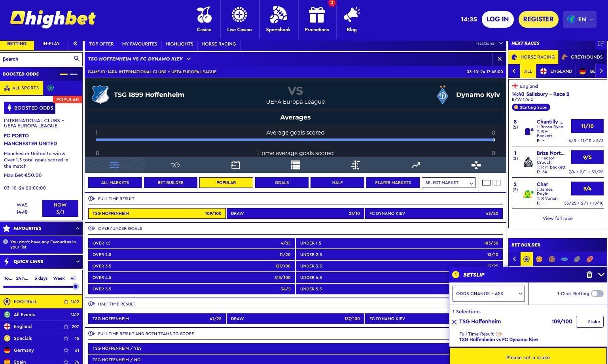Select the calendar fixtures stats icon

click(235, 165)
